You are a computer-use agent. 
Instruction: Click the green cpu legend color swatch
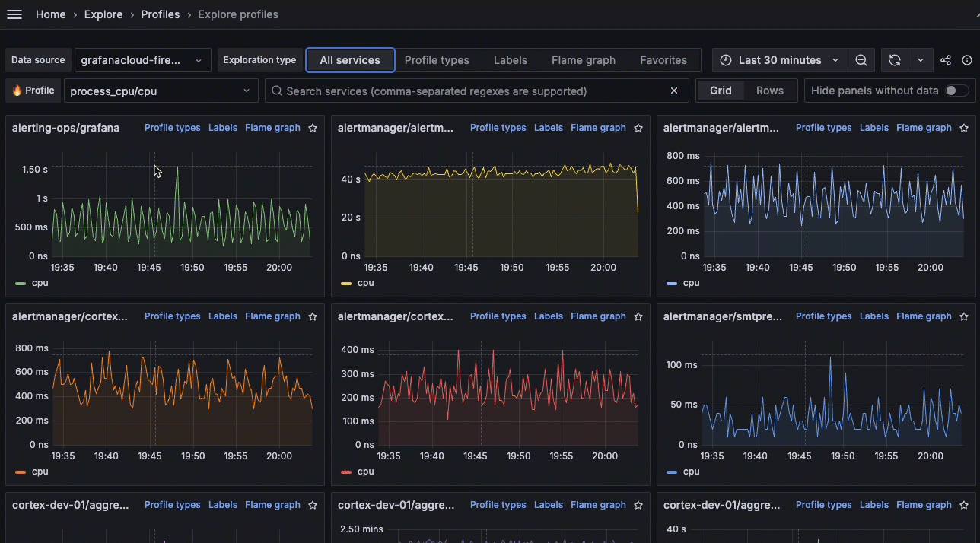[21, 283]
